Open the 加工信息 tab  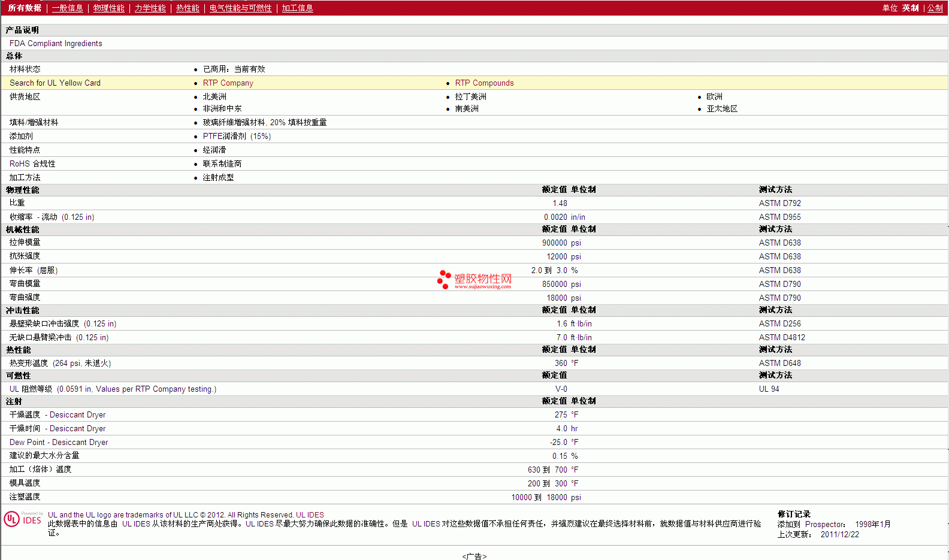[x=298, y=8]
